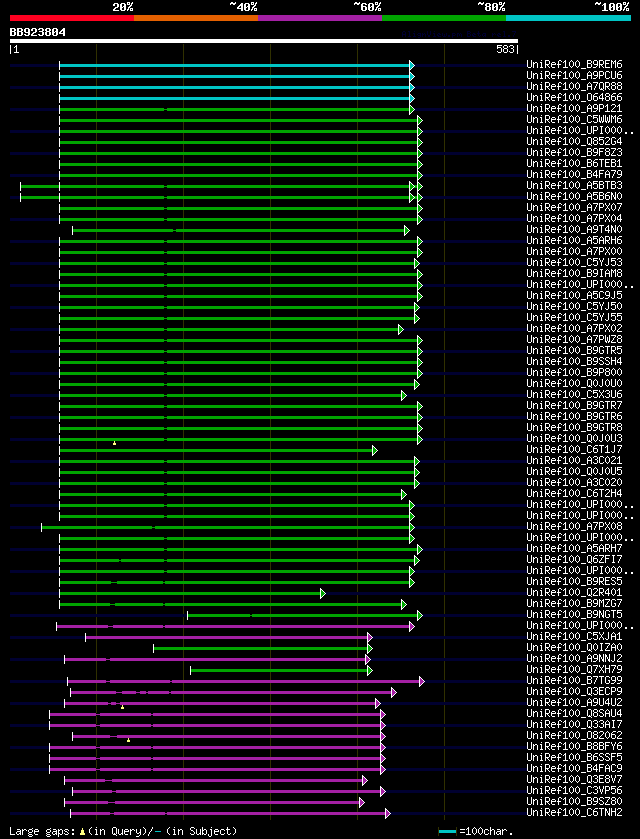Open hit UniRef100_A9PCU6
The height and width of the screenshot is (839, 640).
pyautogui.click(x=574, y=76)
